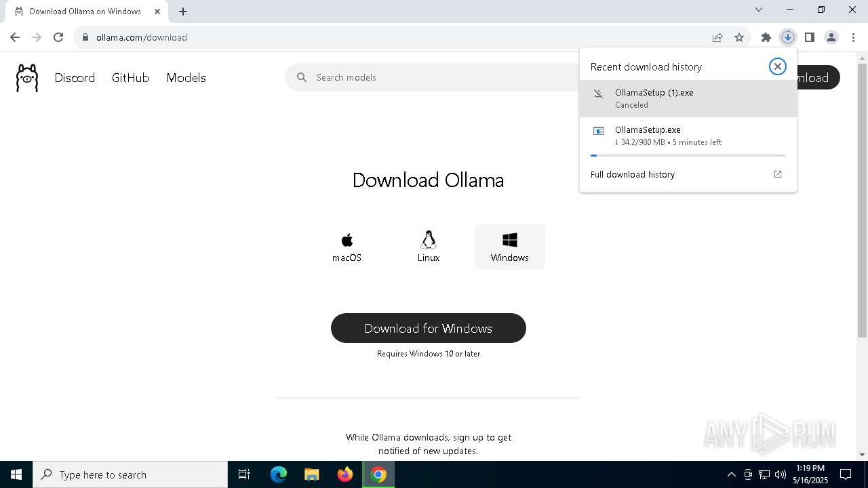Click the taskbar search box
Screen dimensions: 868x488
(130, 474)
